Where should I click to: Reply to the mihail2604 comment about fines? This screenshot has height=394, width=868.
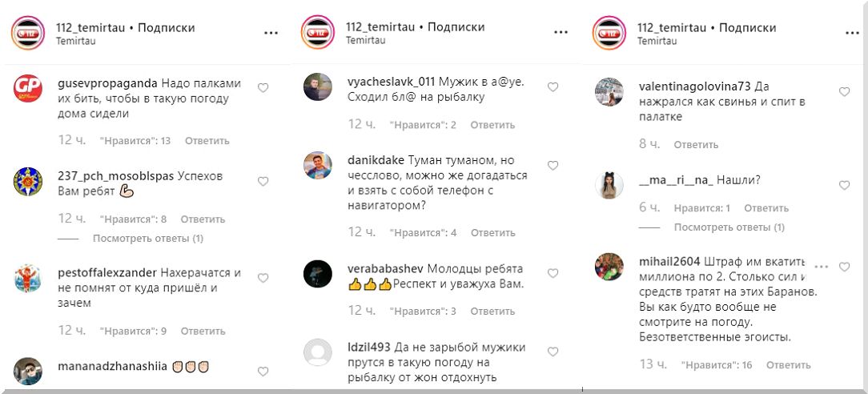(788, 365)
